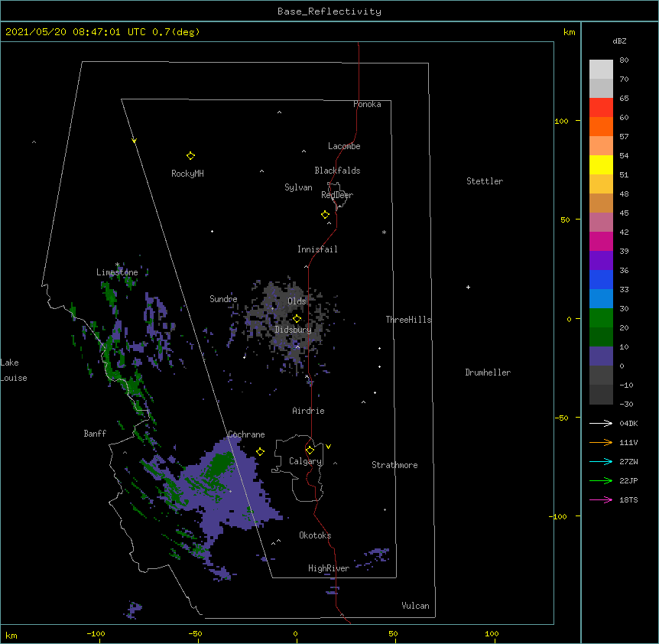Screen dimensions: 659x644
Task: Click the yellow diamond marker near Olds
Action: pyautogui.click(x=297, y=318)
